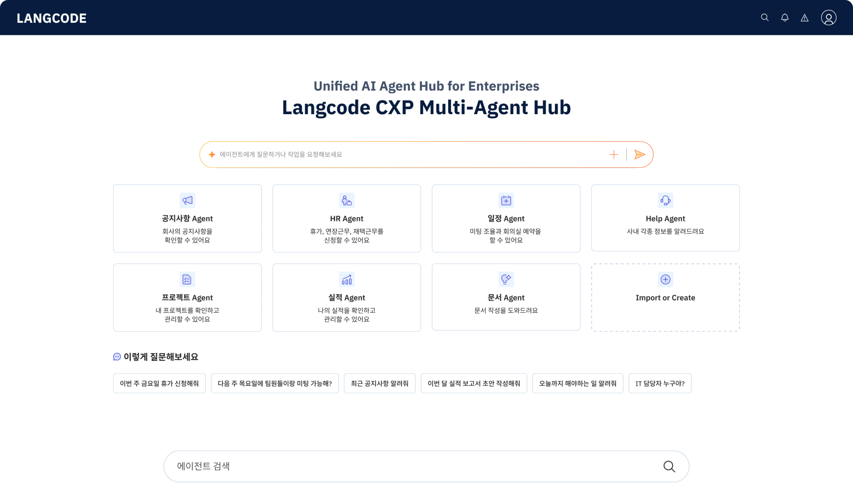Viewport: 853px width, 504px height.
Task: Click the chat bubble icon beside 이렇게 질문해보세요
Action: pos(117,357)
